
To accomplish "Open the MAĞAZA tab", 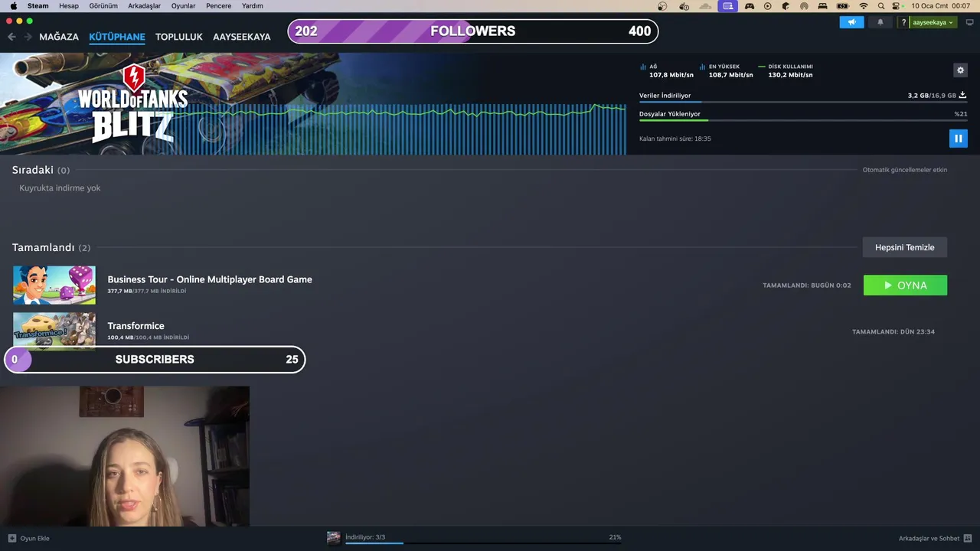I will (x=59, y=37).
